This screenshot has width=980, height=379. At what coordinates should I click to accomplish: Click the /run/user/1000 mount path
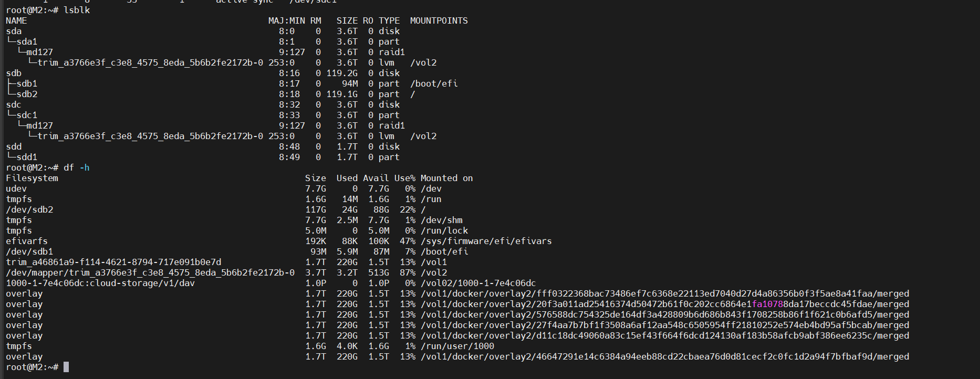pos(457,346)
